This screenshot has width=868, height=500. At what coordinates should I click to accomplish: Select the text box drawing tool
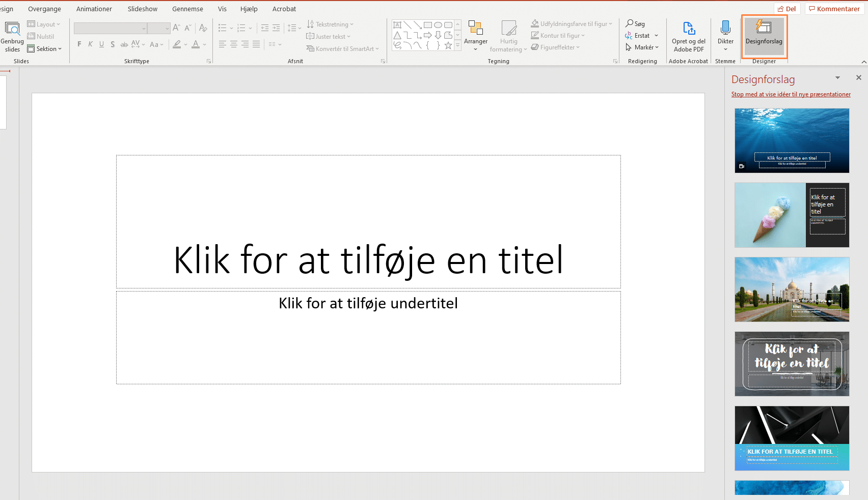tap(398, 24)
